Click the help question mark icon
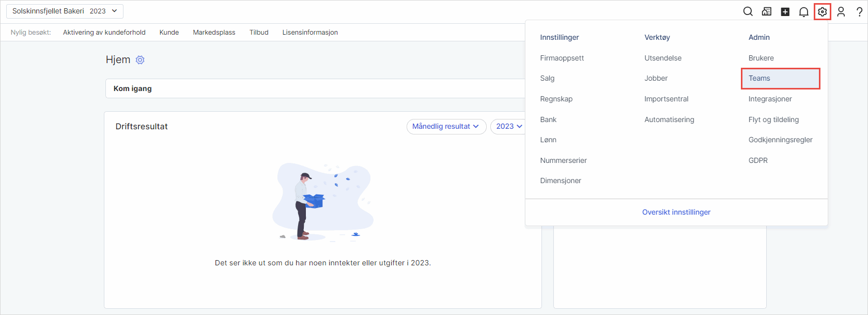The image size is (868, 315). (859, 11)
